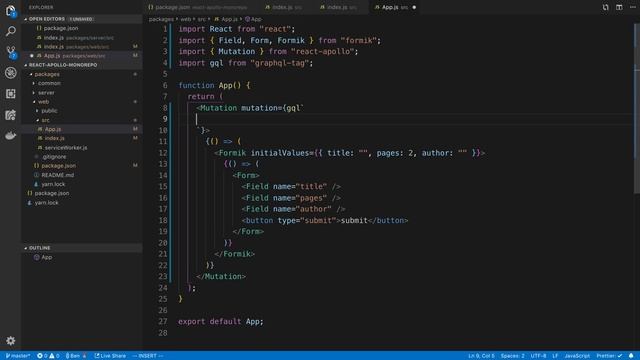Click the Spaces: 2 indentation status item
The height and width of the screenshot is (360, 640).
pos(513,356)
